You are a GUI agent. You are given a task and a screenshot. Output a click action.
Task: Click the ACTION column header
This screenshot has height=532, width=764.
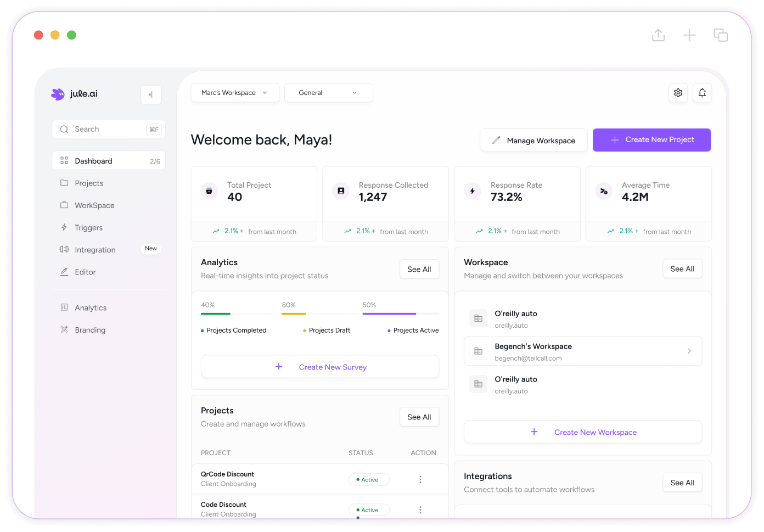[424, 453]
